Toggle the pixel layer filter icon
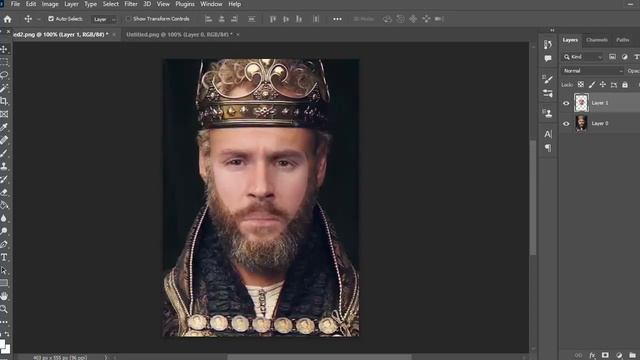The height and width of the screenshot is (360, 640). click(x=612, y=57)
